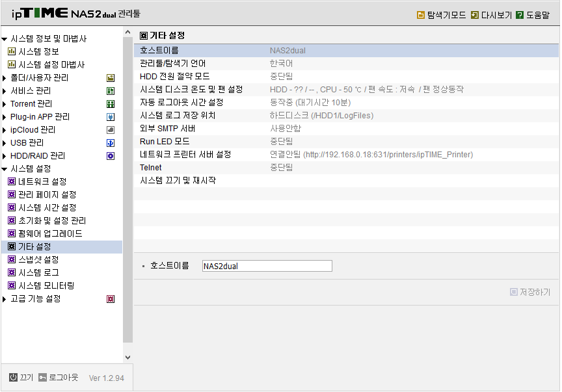
Task: Click the USB 관리 icon
Action: 111,143
